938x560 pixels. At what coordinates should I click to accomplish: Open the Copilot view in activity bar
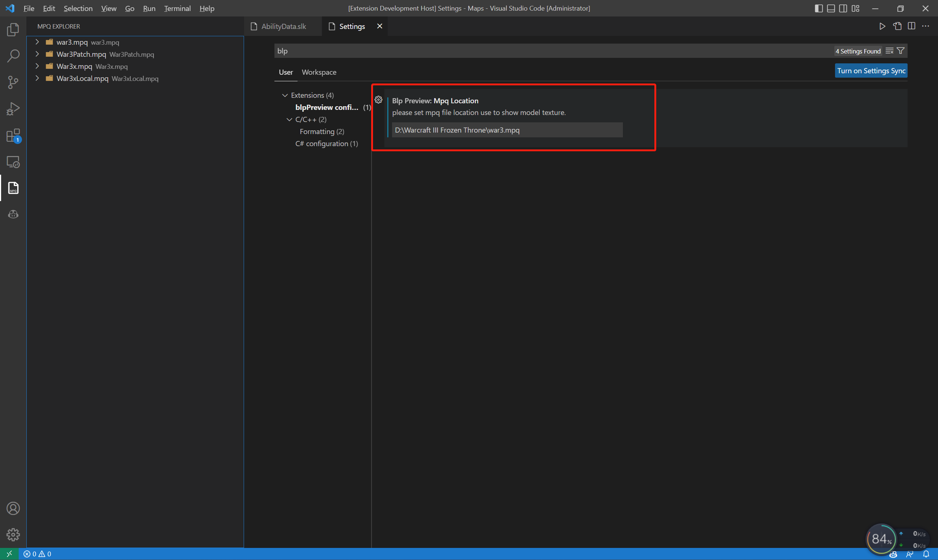click(13, 214)
